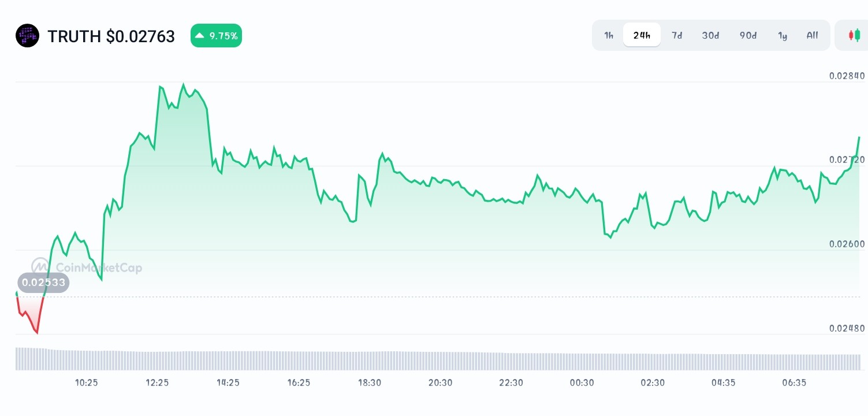Show the 1y price history

coord(783,35)
